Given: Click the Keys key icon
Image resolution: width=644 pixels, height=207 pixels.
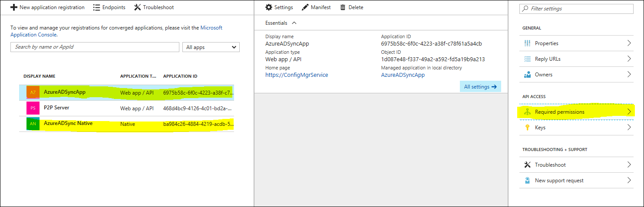Looking at the screenshot, I should click(527, 128).
